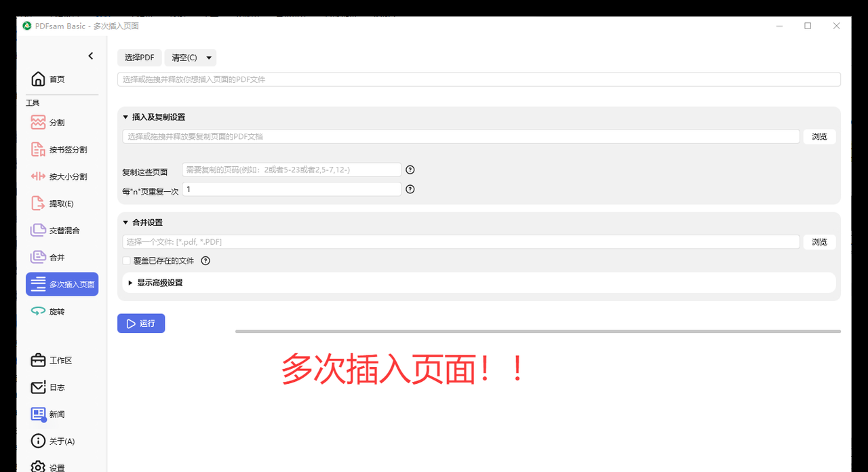Open the 提取(E) extract tool

(59, 203)
